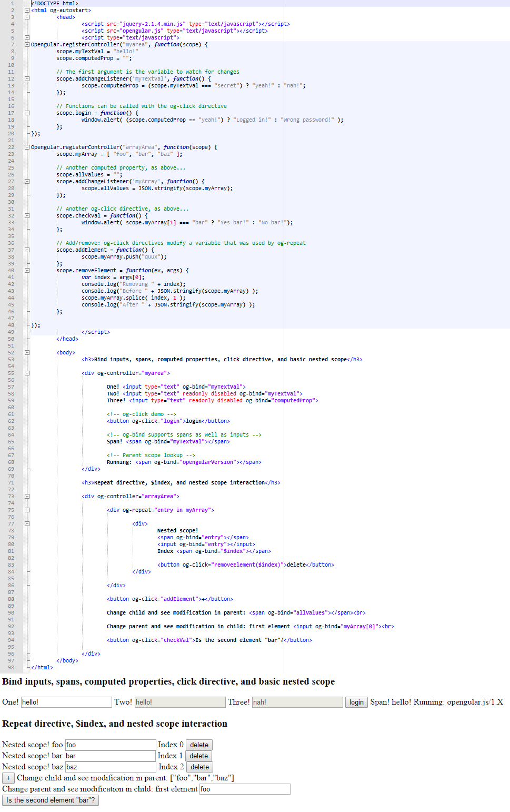This screenshot has width=510, height=812.
Task: Click the var index = args[0] line
Action: 113,278
